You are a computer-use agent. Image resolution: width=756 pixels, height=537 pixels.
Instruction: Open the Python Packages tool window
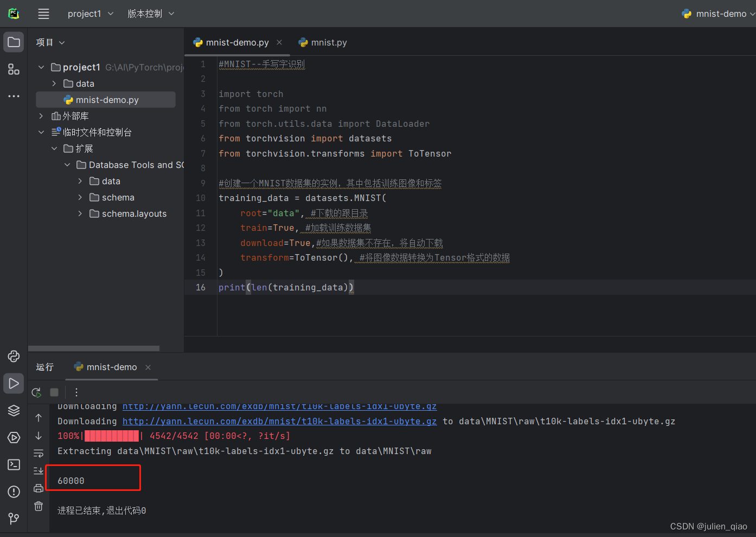point(14,356)
